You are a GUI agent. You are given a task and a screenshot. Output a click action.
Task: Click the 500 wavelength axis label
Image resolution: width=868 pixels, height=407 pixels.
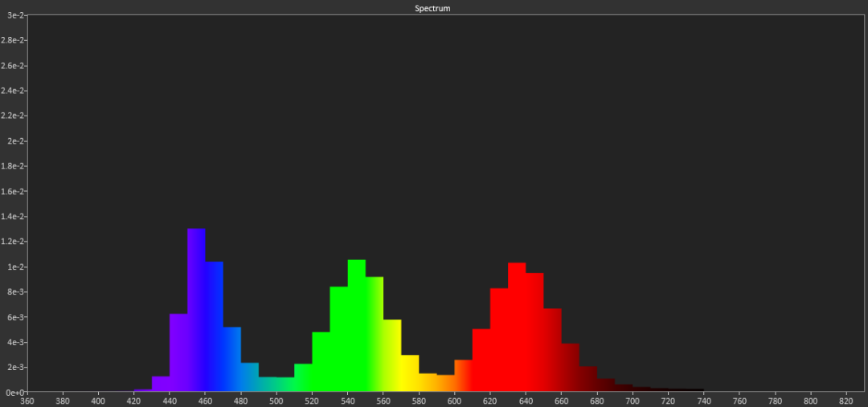(x=276, y=401)
